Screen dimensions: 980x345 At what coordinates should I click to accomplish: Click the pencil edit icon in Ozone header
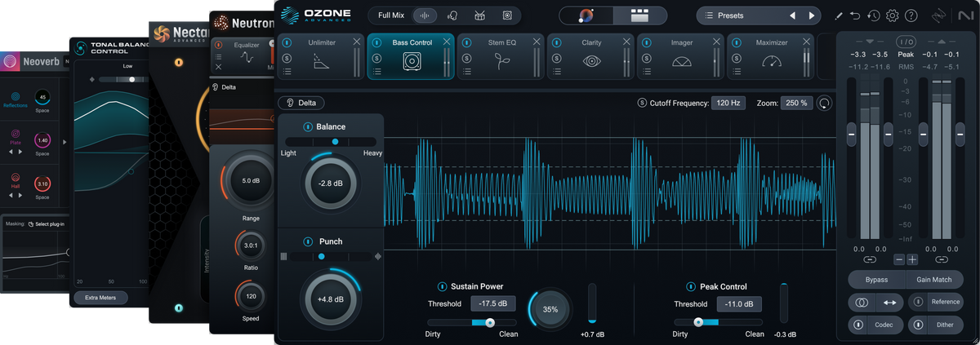click(x=839, y=15)
